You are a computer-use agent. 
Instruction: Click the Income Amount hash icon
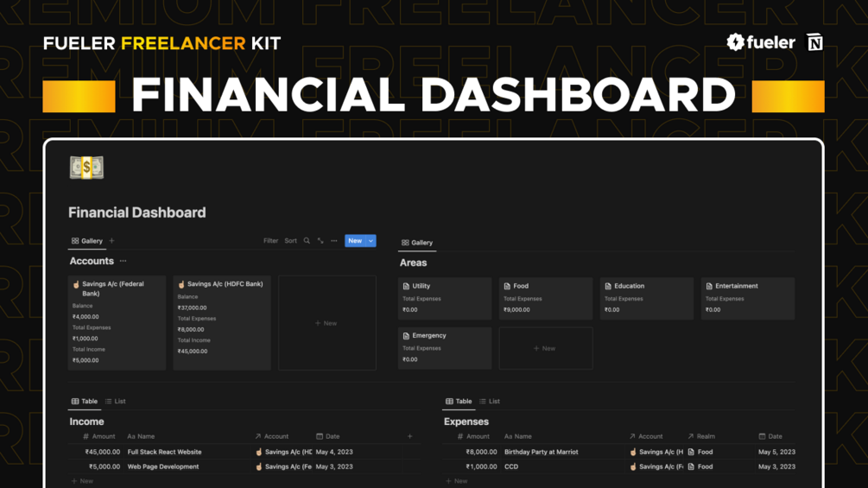pos(86,436)
